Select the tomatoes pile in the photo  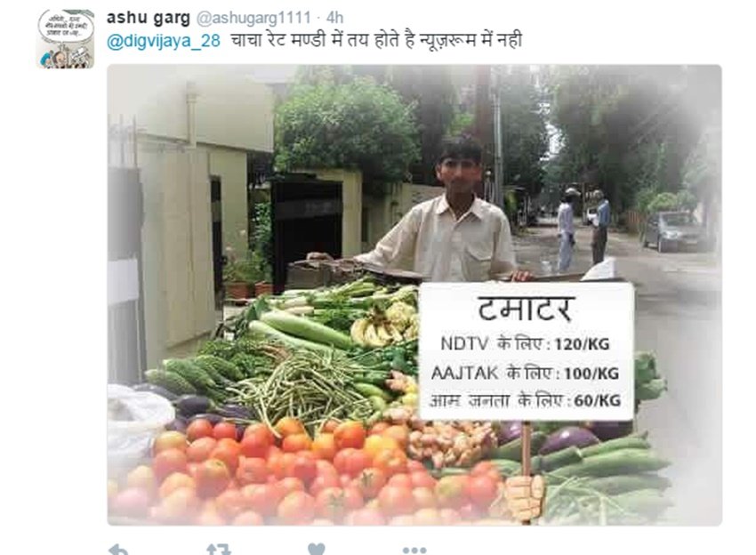[299, 471]
